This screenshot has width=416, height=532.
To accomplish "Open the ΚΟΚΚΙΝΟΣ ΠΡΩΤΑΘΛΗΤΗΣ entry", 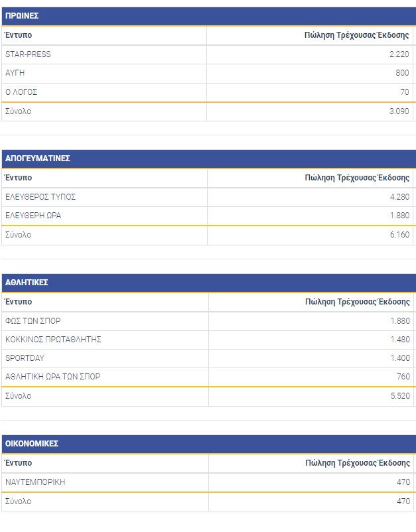I will [x=53, y=340].
